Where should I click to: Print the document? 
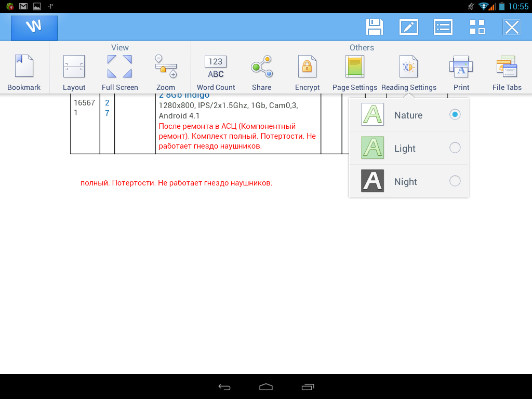(461, 72)
